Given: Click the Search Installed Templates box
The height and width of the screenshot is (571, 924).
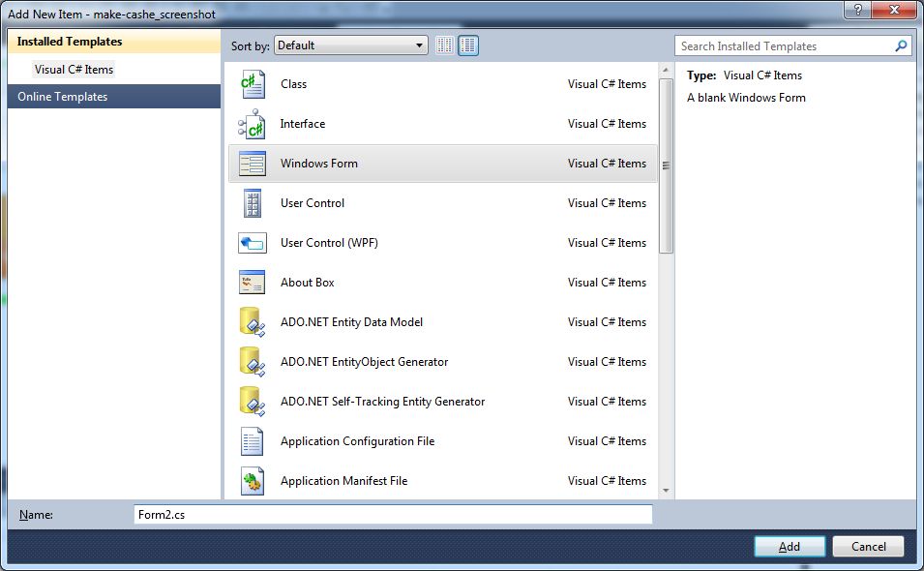Looking at the screenshot, I should tap(784, 45).
